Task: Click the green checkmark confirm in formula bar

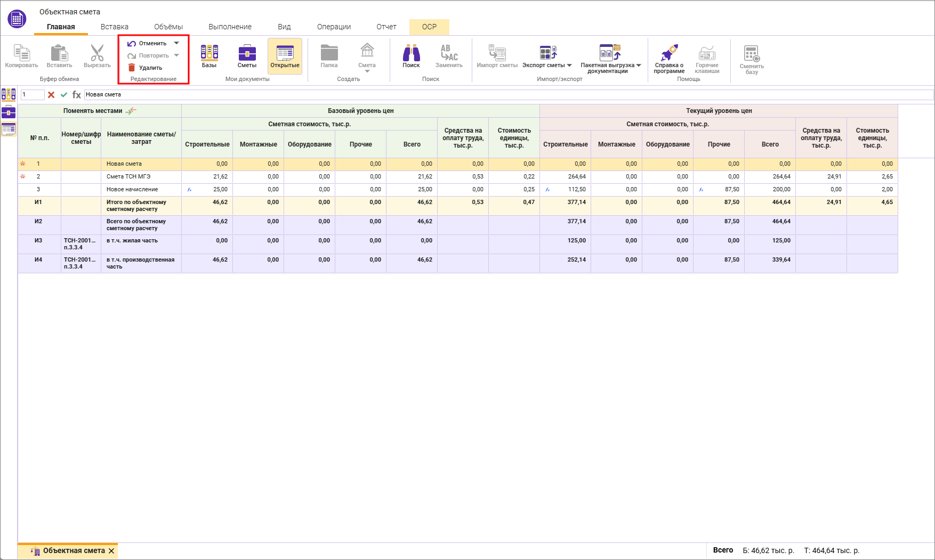Action: (64, 95)
